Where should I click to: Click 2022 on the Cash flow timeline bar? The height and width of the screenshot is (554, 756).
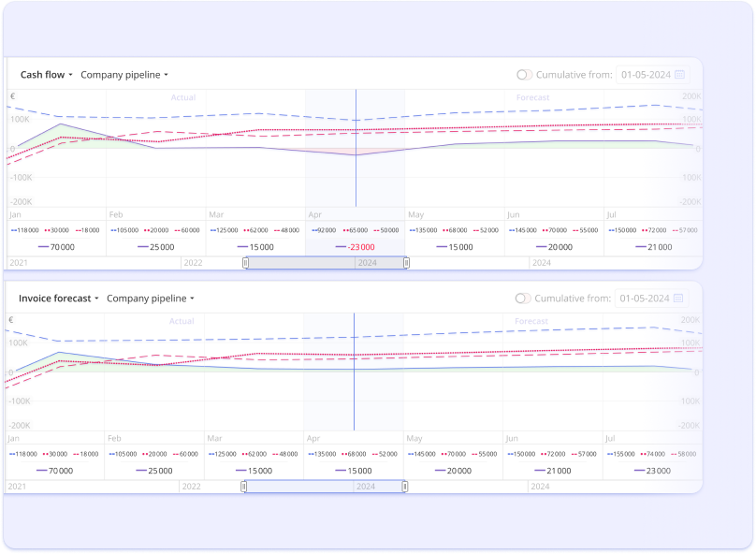[193, 263]
